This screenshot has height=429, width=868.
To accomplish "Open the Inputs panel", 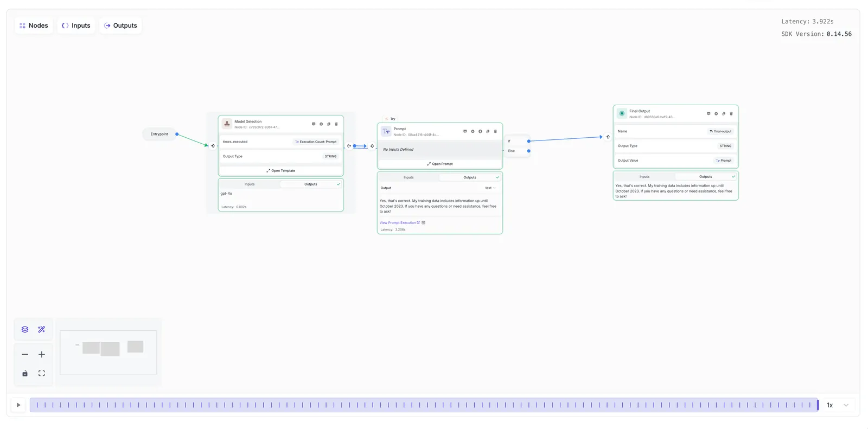I will pos(76,25).
